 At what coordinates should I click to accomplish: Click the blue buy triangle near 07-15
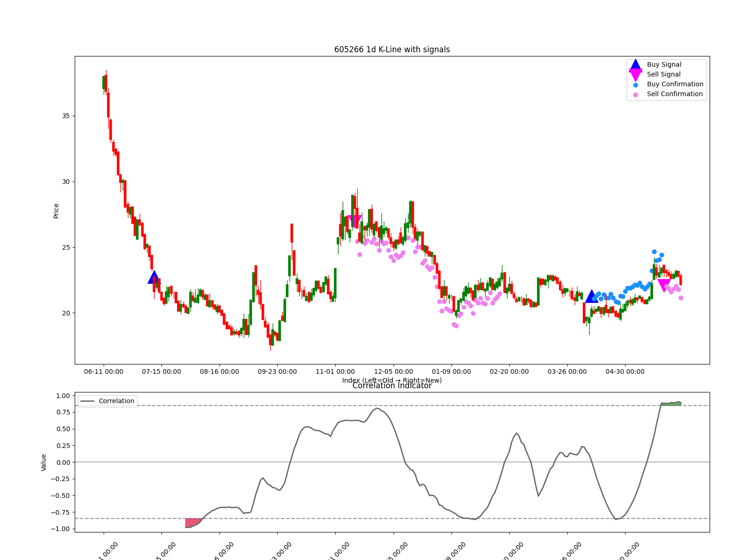pos(154,277)
